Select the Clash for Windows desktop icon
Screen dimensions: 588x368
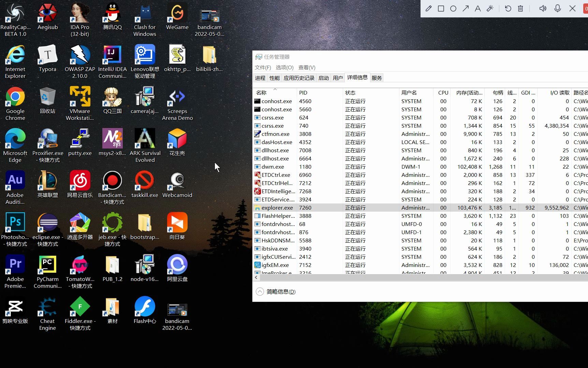[x=145, y=20]
